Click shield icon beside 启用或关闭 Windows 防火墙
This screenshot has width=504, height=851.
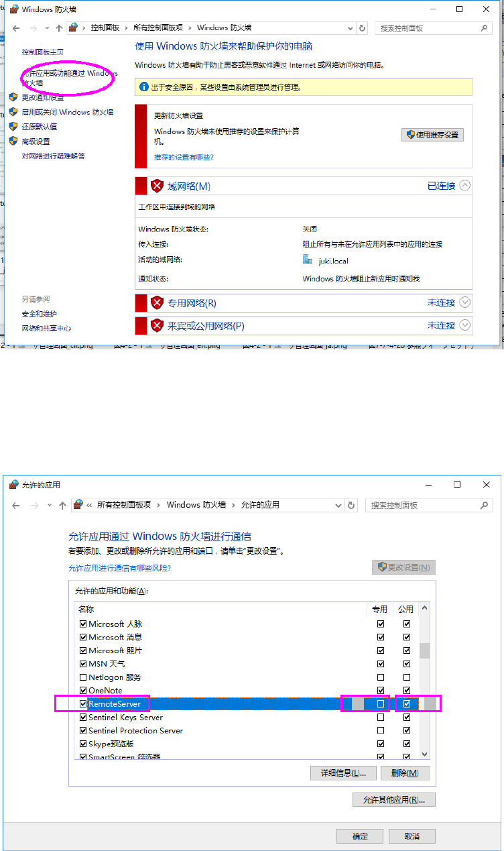[13, 112]
